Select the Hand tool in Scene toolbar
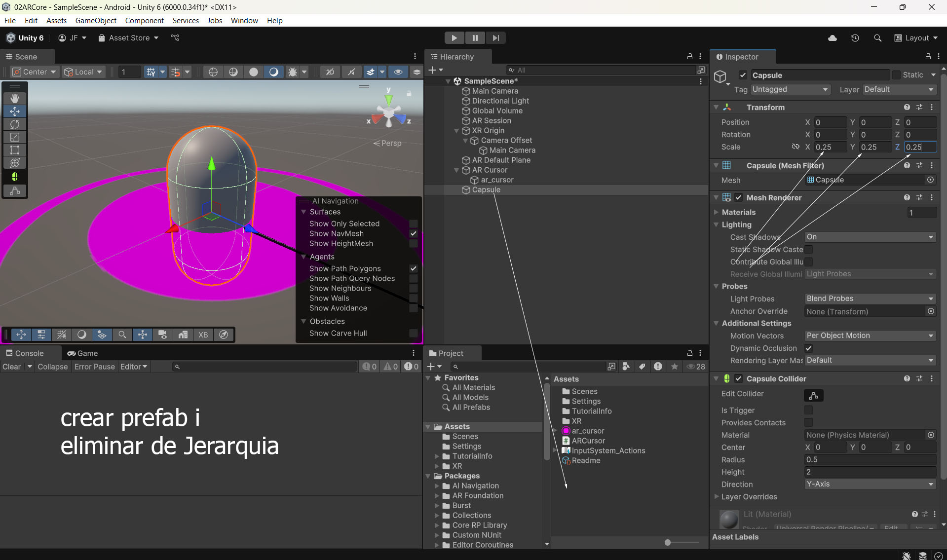Viewport: 947px width, 560px height. (x=15, y=99)
